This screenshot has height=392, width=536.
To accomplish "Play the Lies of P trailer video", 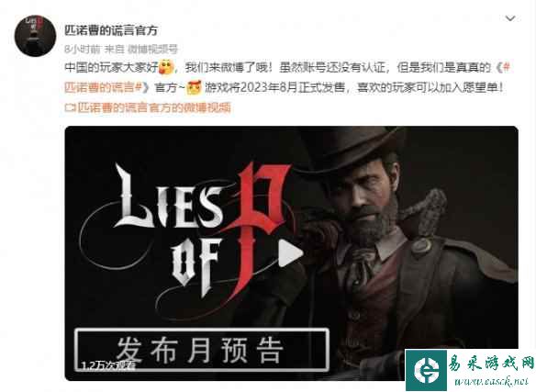I will pos(291,253).
